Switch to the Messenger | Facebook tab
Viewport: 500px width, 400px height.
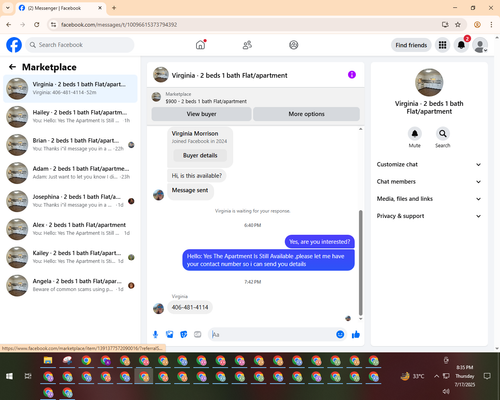point(61,8)
